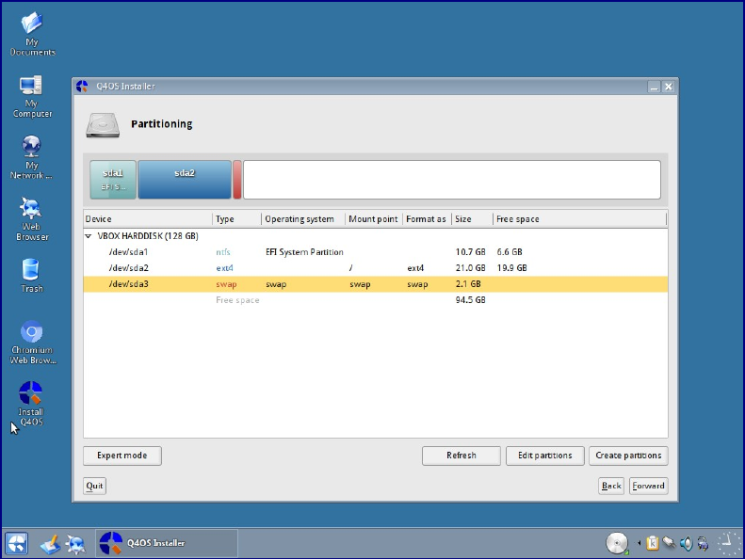Click the Expert mode button
The height and width of the screenshot is (560, 745).
[x=122, y=456]
